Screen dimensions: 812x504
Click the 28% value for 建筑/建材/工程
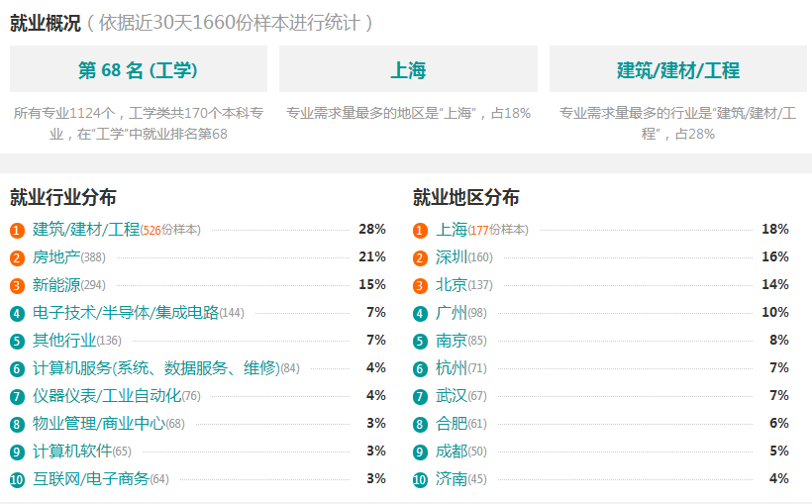pyautogui.click(x=372, y=229)
